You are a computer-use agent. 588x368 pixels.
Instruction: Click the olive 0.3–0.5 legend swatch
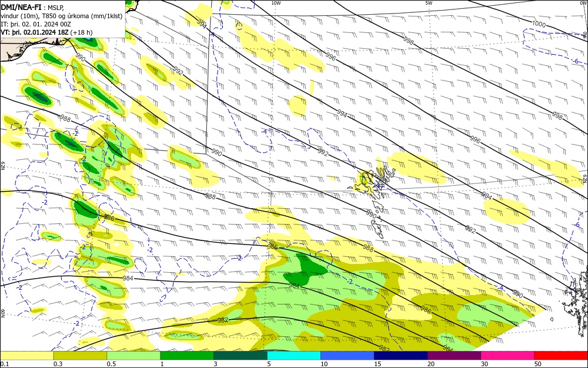click(x=80, y=356)
